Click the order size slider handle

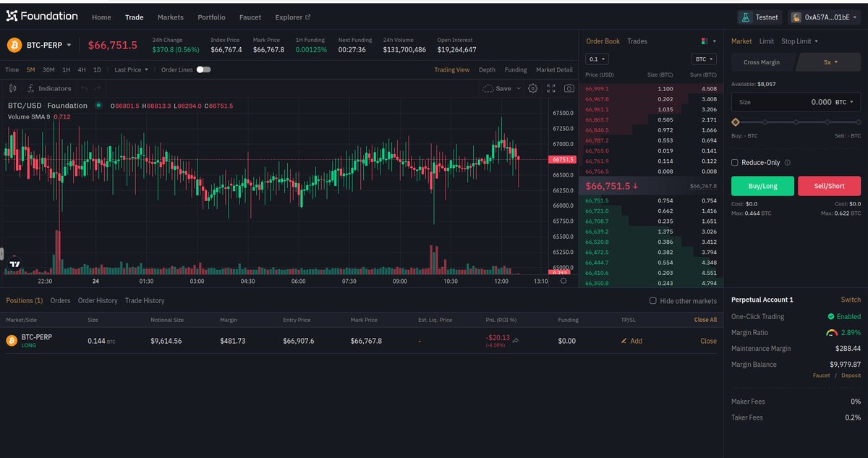click(x=736, y=122)
